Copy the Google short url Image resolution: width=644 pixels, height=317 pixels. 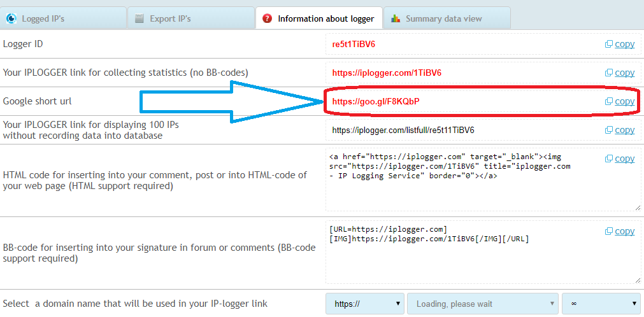click(624, 101)
